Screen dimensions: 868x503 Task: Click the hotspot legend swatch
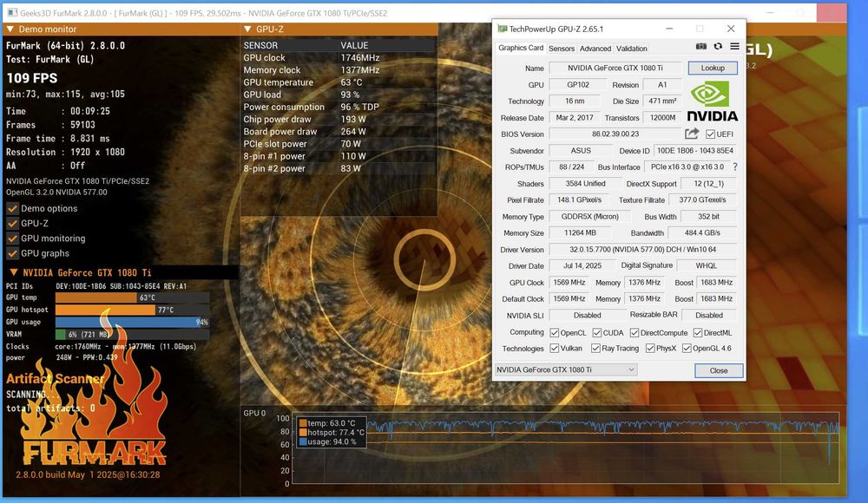303,432
